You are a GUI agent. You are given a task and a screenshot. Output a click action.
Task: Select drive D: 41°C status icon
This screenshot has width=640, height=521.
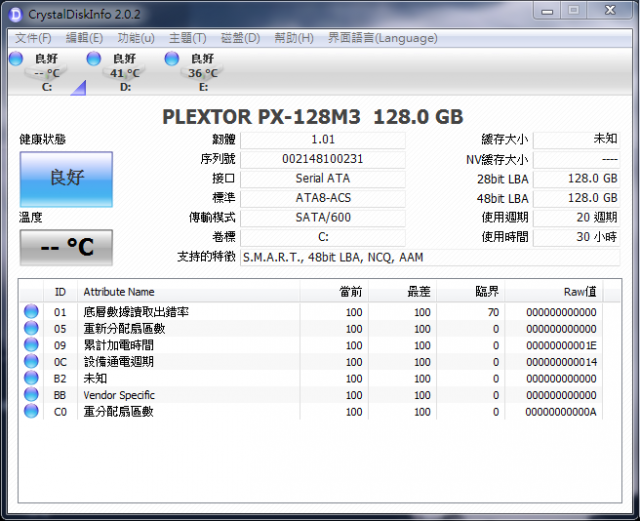click(x=94, y=58)
